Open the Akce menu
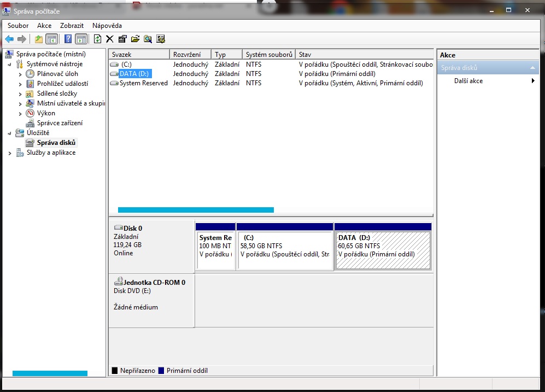The image size is (545, 392). click(x=44, y=25)
